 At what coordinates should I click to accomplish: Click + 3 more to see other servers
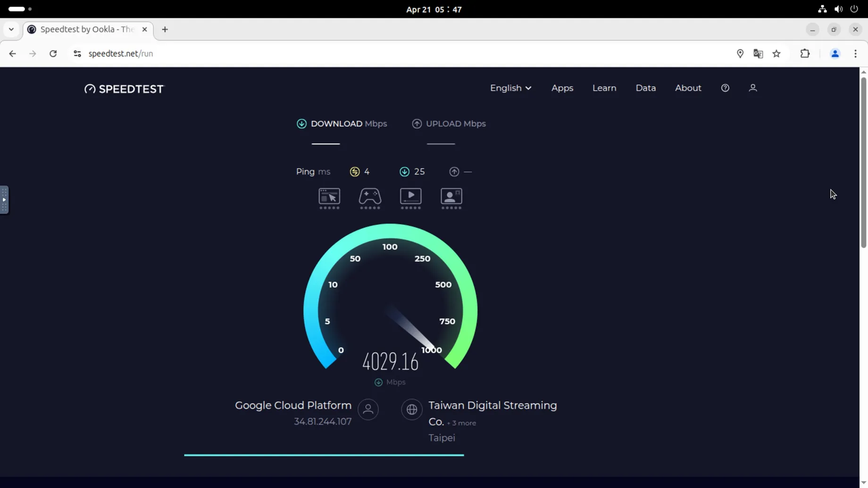coord(462,423)
